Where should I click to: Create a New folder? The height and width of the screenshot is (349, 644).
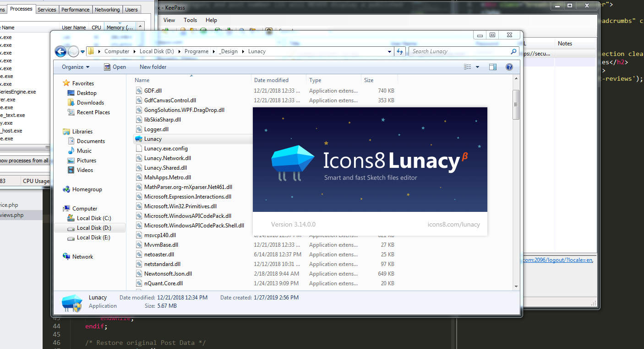(153, 67)
